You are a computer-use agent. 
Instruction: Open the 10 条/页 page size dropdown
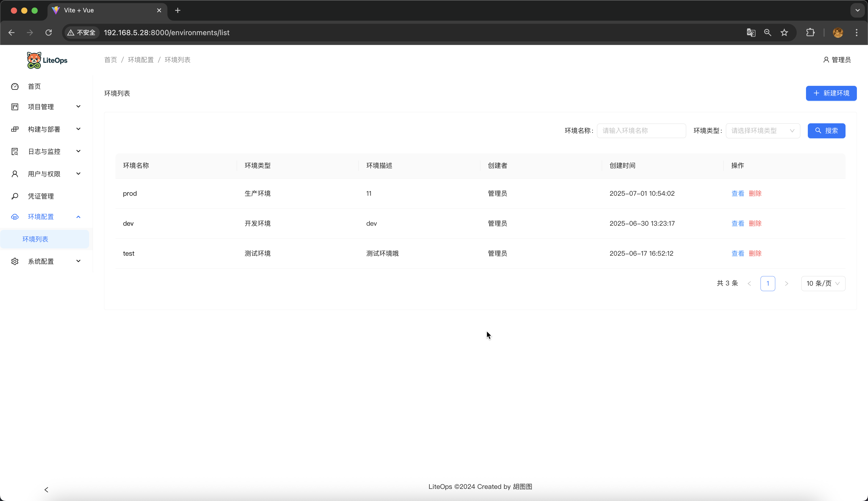coord(823,284)
